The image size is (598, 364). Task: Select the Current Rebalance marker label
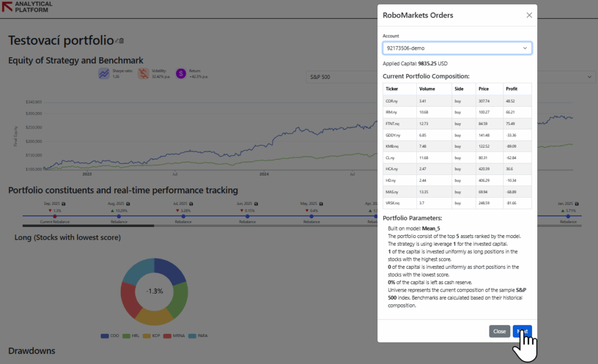[x=55, y=222]
